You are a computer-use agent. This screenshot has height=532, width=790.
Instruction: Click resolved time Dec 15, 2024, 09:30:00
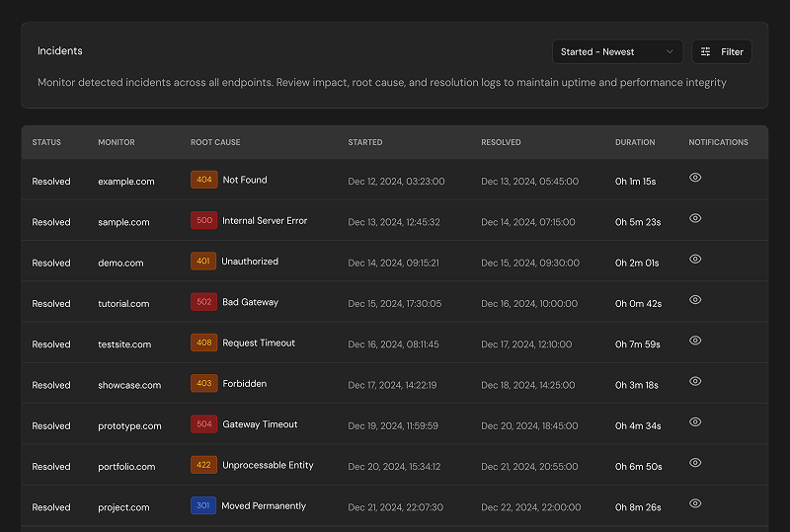[530, 263]
